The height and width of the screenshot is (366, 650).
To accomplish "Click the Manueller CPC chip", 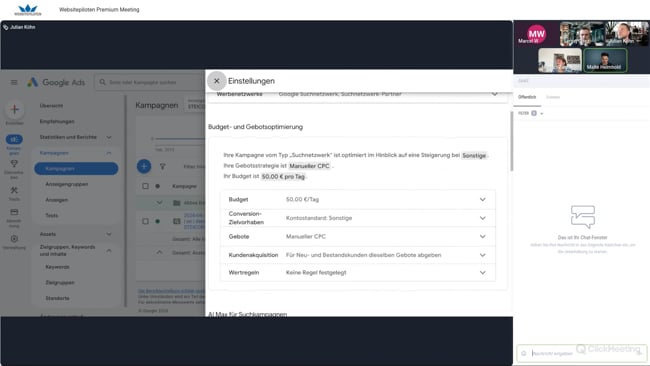I will click(309, 166).
